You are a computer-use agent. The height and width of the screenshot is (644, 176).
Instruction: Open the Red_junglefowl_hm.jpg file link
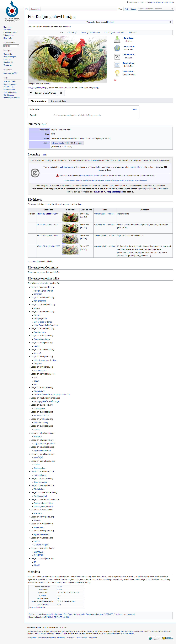tap(38, 88)
